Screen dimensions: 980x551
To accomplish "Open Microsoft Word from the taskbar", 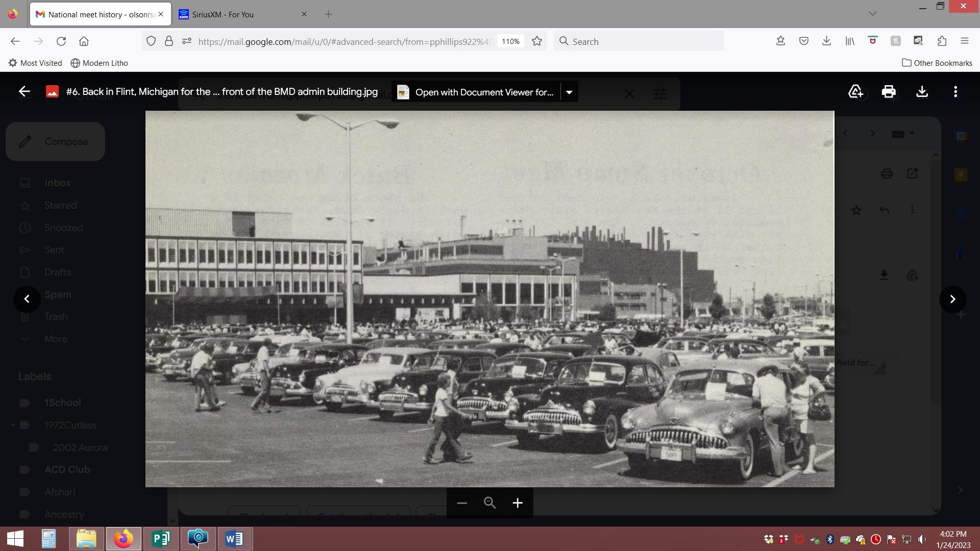I will click(234, 539).
